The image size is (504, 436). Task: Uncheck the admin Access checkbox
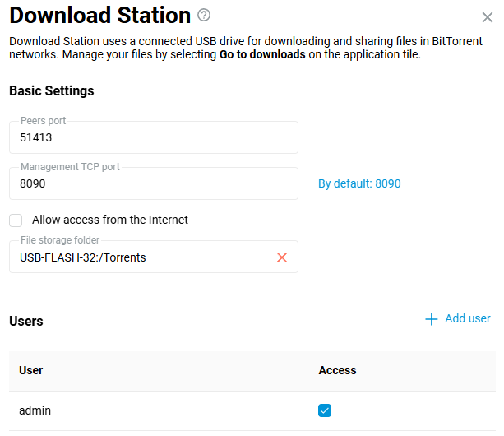(x=325, y=410)
